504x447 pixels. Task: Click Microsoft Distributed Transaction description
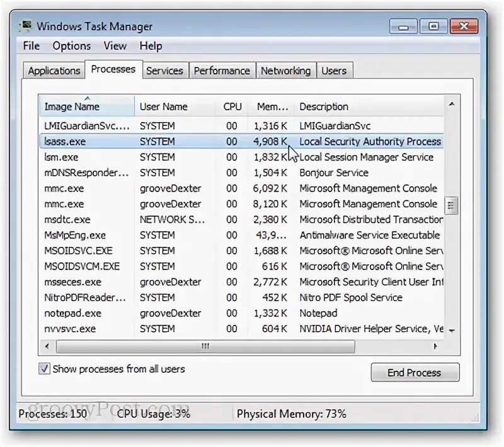pyautogui.click(x=371, y=220)
